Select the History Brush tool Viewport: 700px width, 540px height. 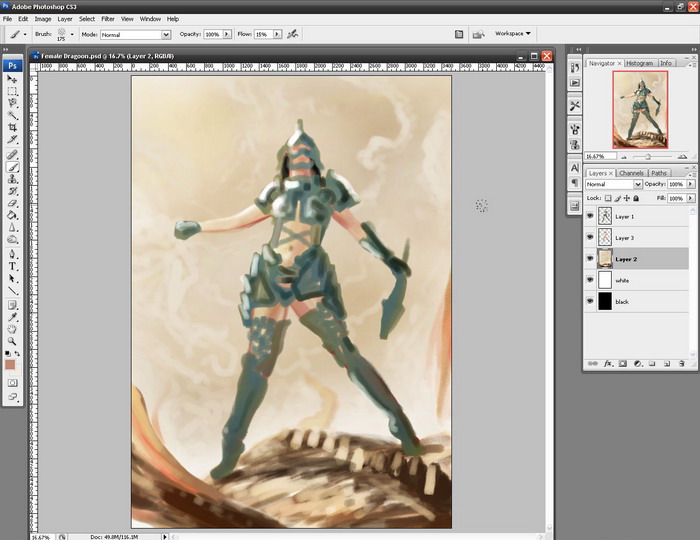tap(12, 191)
